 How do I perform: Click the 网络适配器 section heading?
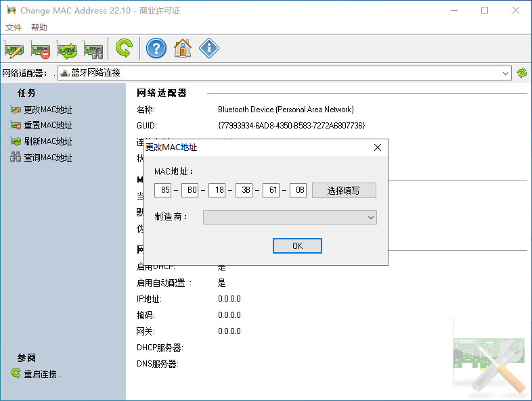[x=162, y=93]
